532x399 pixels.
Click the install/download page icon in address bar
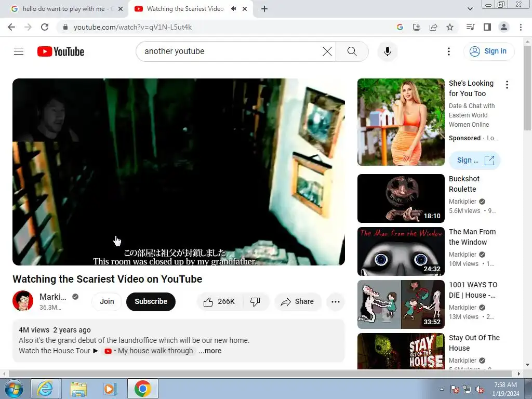click(416, 27)
